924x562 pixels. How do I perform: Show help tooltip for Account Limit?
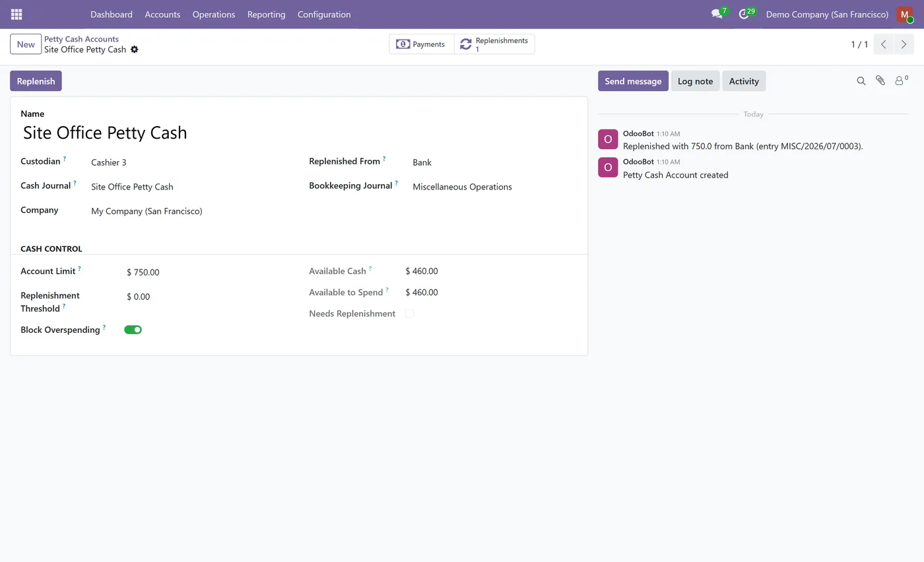tap(79, 268)
